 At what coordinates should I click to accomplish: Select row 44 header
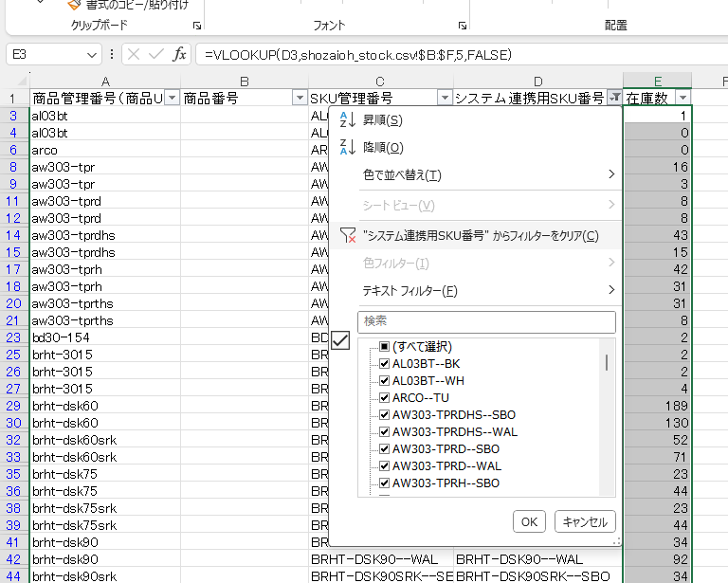pyautogui.click(x=14, y=576)
